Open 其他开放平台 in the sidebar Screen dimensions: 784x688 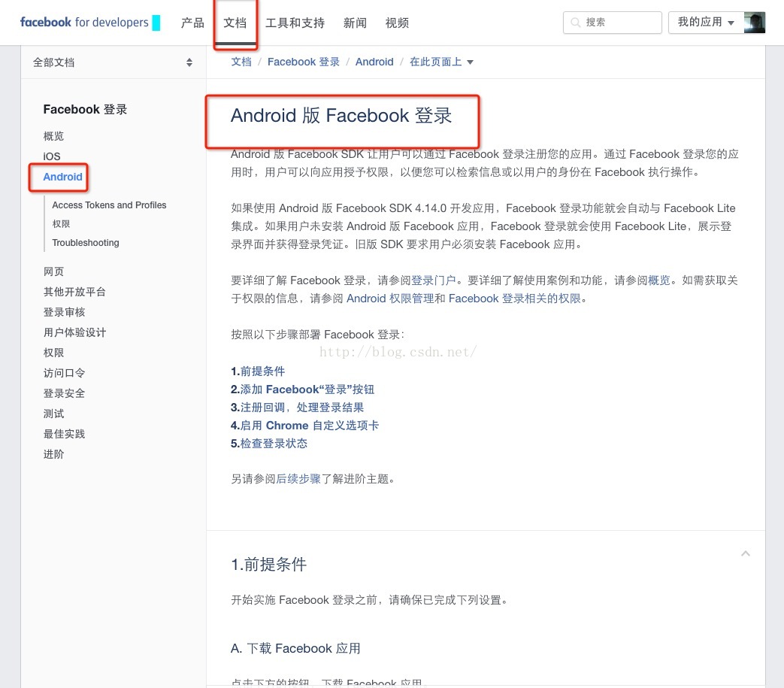74,292
